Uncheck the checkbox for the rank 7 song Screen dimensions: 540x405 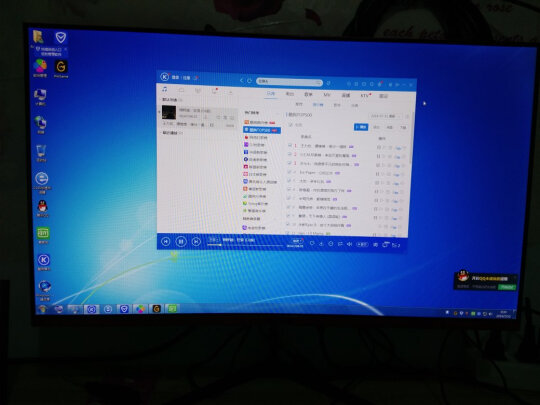click(x=289, y=198)
